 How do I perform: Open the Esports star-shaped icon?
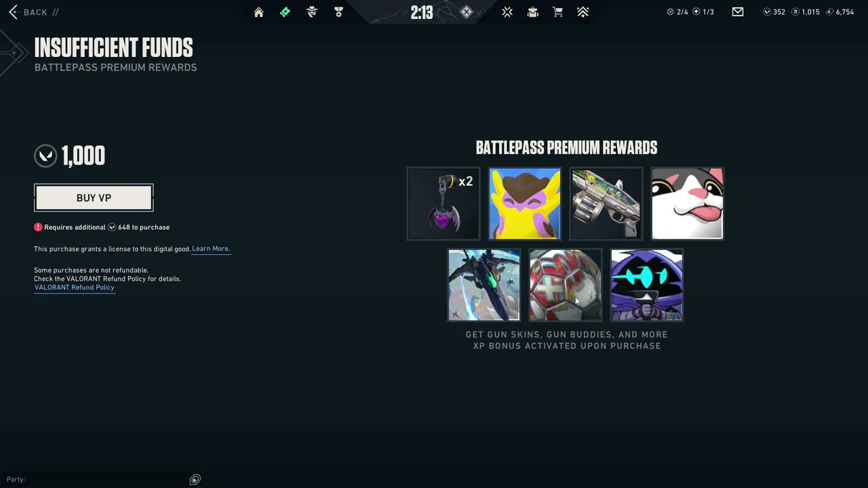pos(507,12)
